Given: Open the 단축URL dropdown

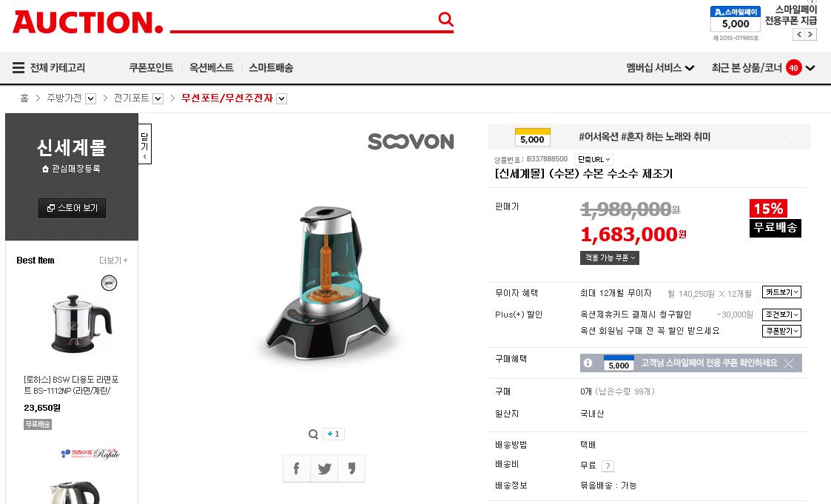Looking at the screenshot, I should (593, 159).
